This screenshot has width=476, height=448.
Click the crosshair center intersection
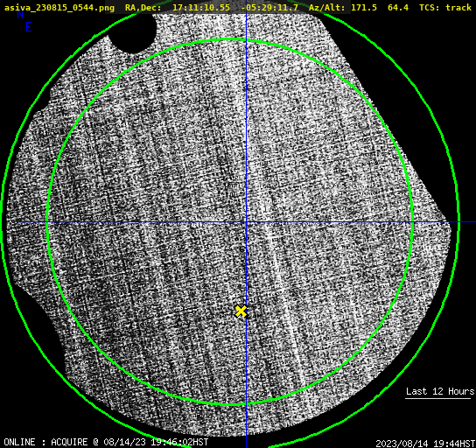pyautogui.click(x=246, y=222)
